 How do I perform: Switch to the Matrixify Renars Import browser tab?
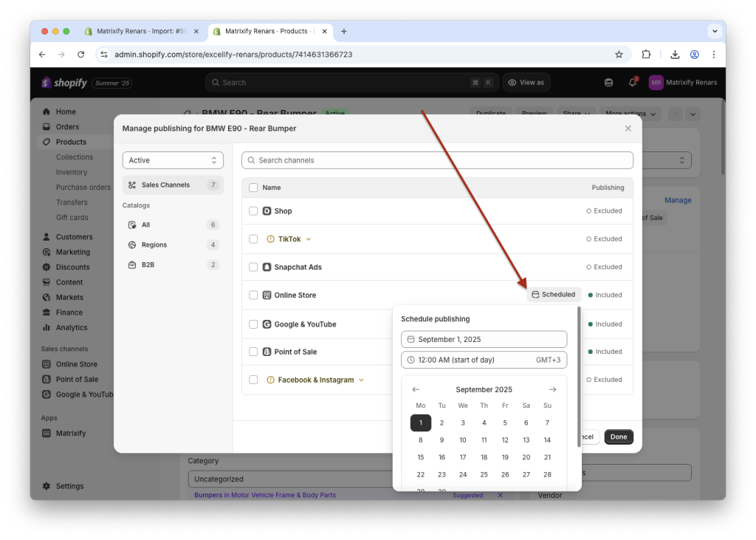click(x=133, y=31)
